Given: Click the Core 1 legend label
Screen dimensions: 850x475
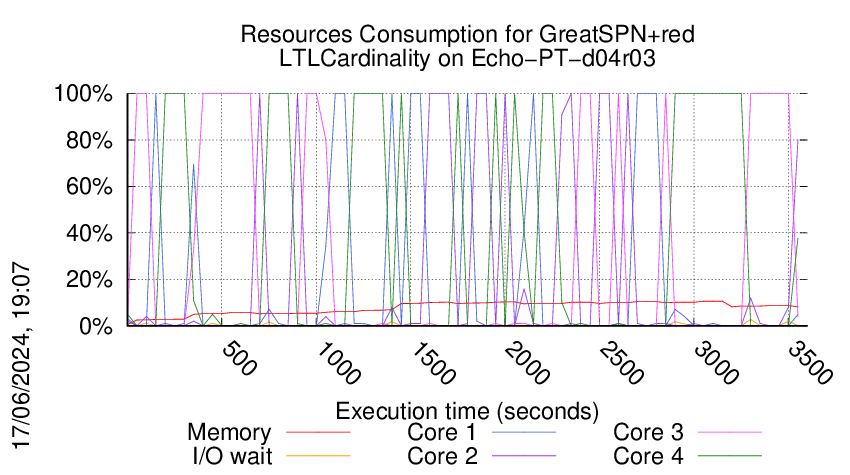Looking at the screenshot, I should point(442,433).
